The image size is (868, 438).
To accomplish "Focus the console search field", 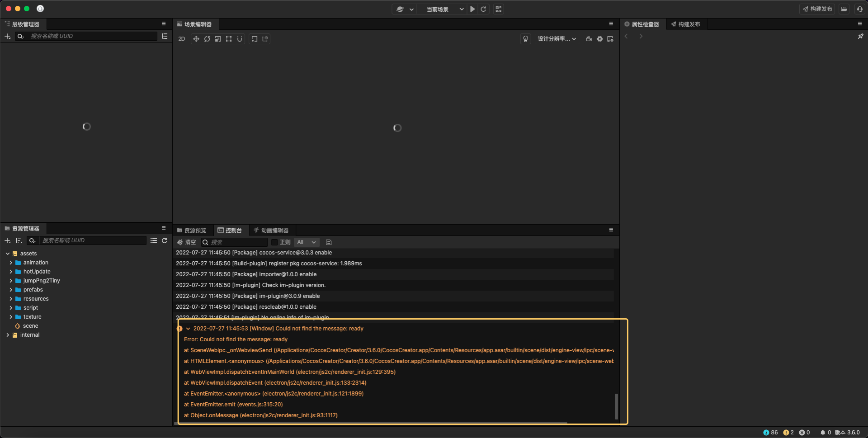I will pos(235,242).
